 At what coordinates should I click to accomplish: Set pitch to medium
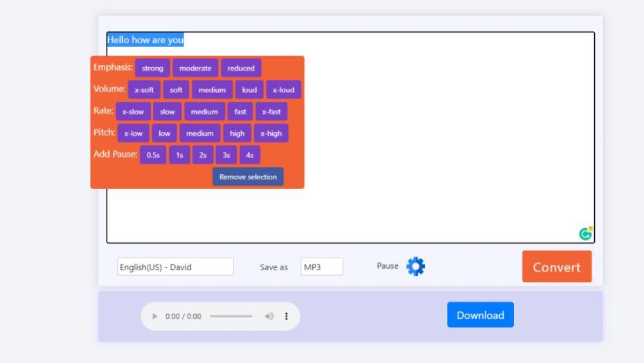tap(199, 133)
